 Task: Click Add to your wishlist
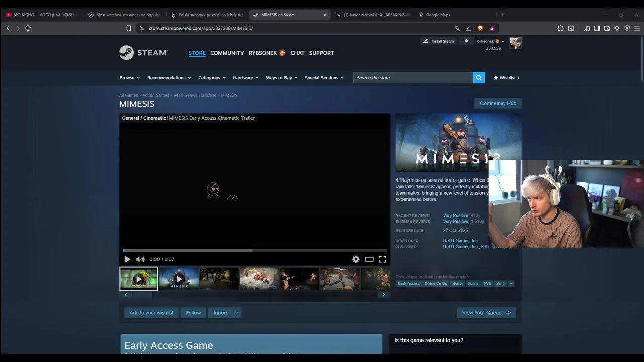coord(151,313)
